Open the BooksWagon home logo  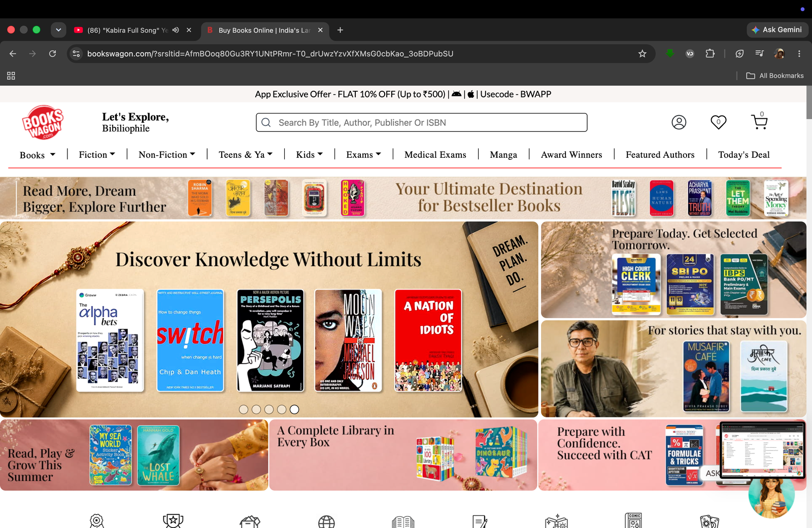43,122
